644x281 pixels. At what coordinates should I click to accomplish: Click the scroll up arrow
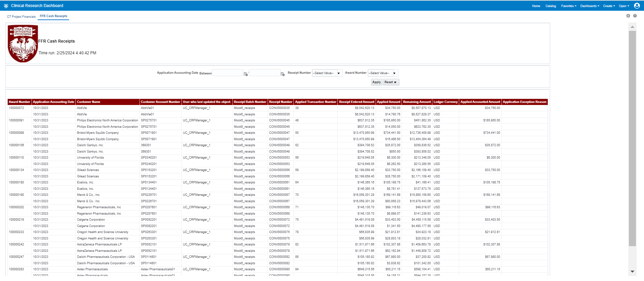pos(632,27)
